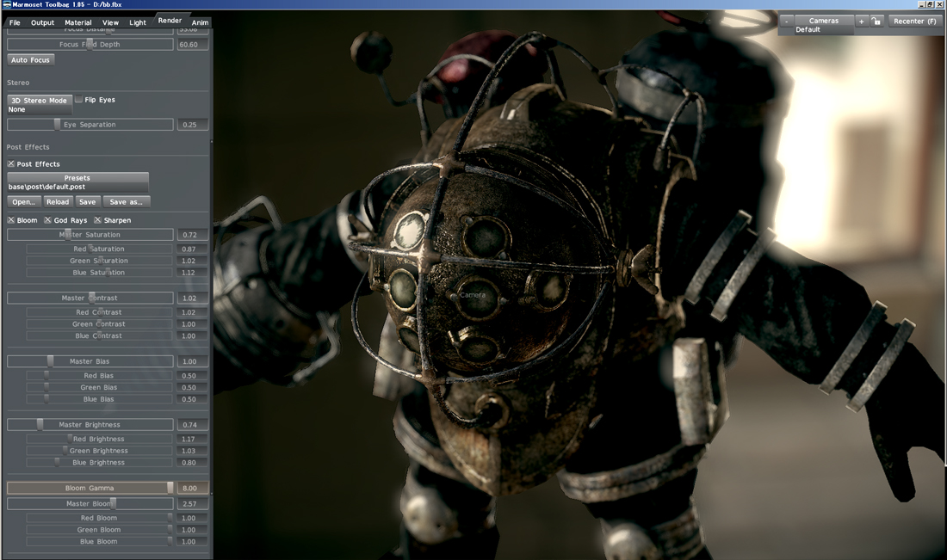Click the Eye Separation value 0.25
The height and width of the screenshot is (560, 947).
tap(192, 125)
